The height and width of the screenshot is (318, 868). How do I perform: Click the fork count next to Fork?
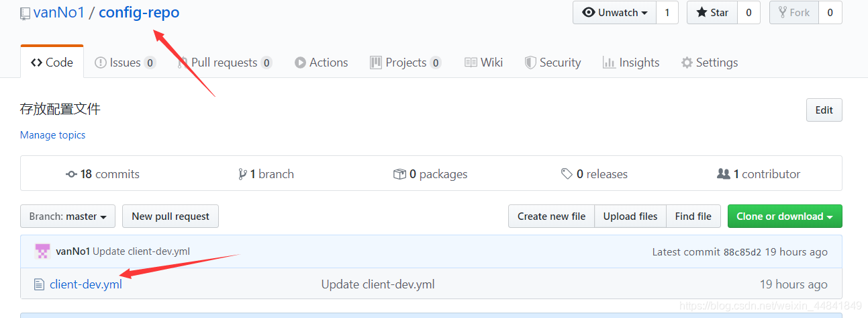[830, 12]
